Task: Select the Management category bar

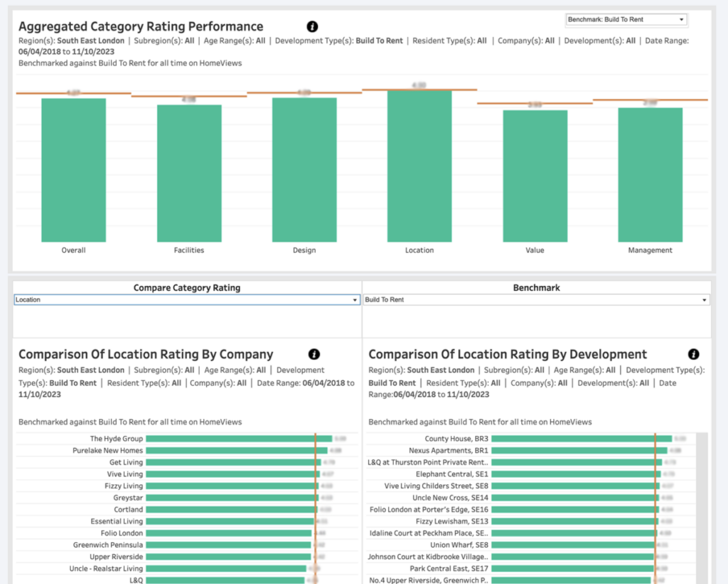Action: (650, 176)
